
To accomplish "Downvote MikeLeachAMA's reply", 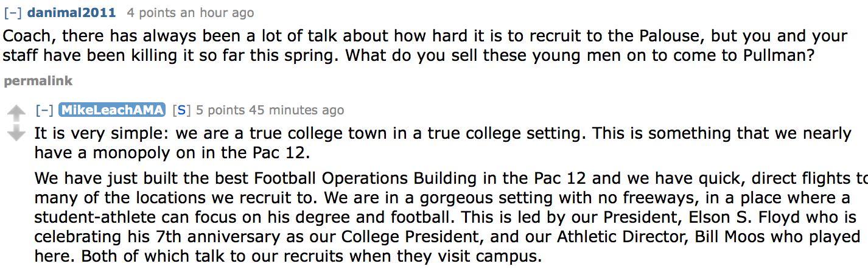I will coord(16,133).
